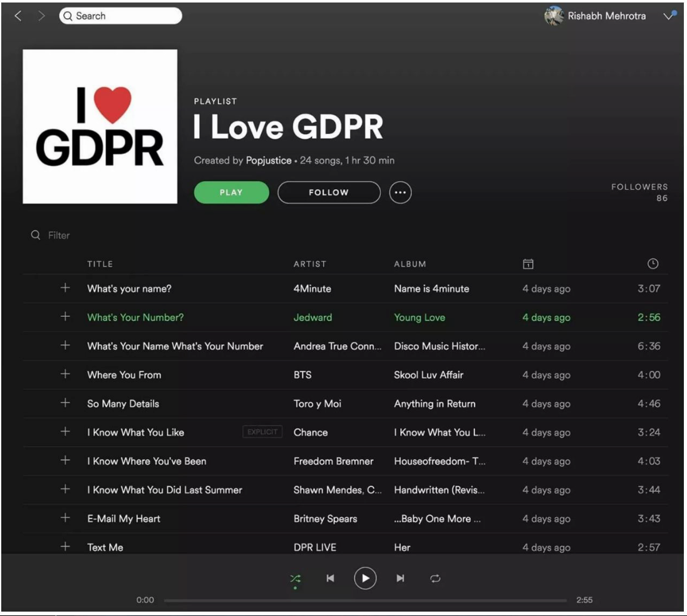687x616 pixels.
Task: Click the EXPLICIT tag on I Know What You Like
Action: [262, 432]
